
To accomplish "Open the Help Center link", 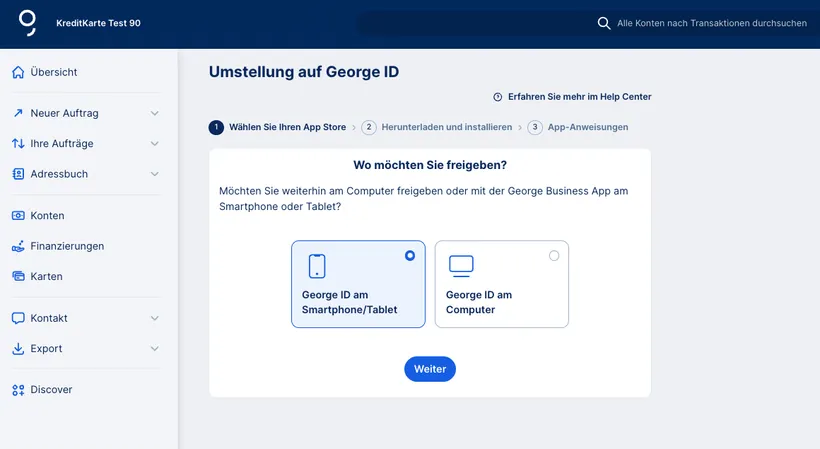I will (x=579, y=97).
